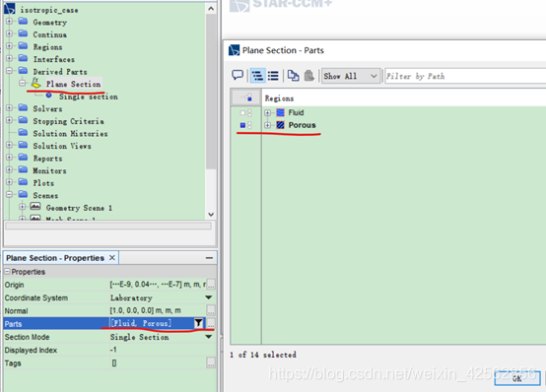Collapse the Plane Section node
Viewport: 546px width, 392px height.
click(23, 83)
